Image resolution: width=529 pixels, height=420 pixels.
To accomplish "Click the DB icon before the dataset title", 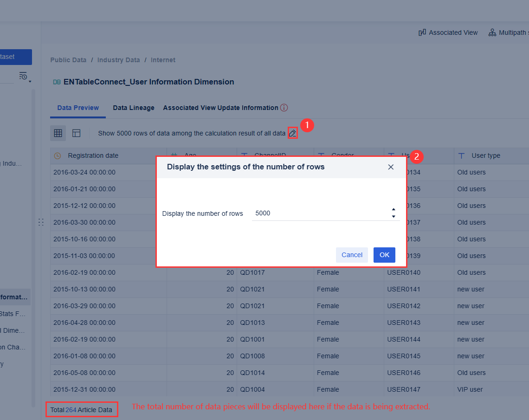I will [57, 82].
